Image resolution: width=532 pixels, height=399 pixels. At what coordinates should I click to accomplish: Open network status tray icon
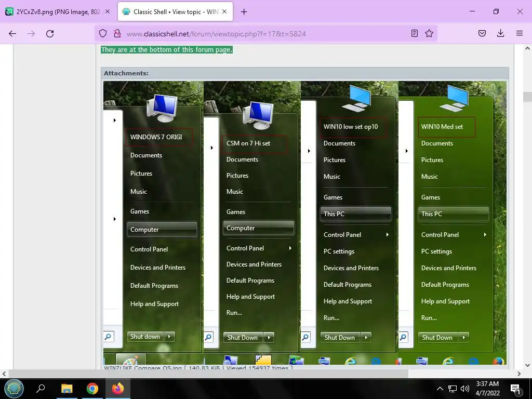tap(453, 389)
